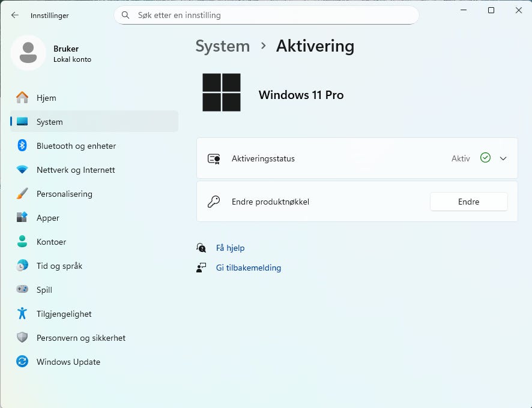Click the Personalisering paintbrush icon

point(22,194)
